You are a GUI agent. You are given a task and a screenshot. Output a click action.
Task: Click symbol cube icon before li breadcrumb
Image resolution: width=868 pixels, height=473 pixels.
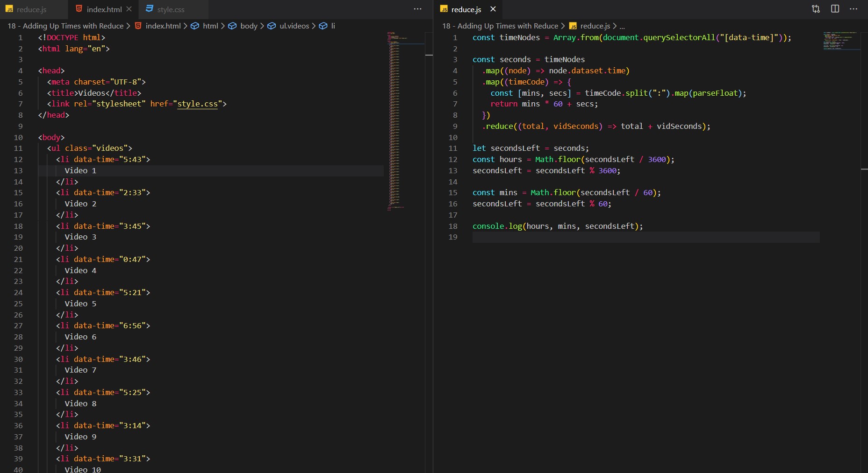(x=323, y=26)
